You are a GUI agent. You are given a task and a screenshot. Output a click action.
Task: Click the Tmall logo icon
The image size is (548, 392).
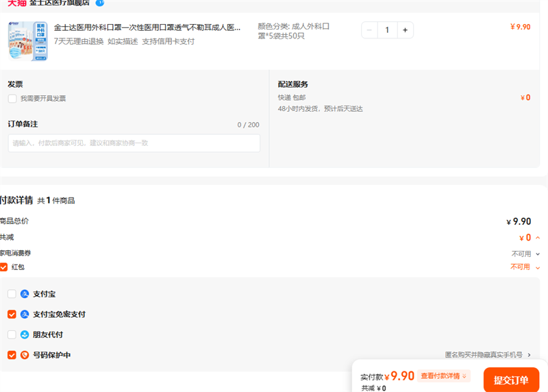pos(16,3)
